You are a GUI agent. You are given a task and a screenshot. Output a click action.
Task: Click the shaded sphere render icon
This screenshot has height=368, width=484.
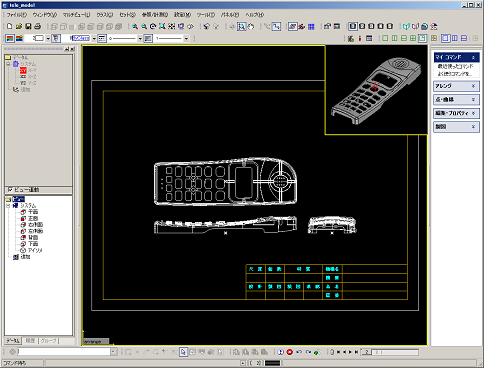424,26
